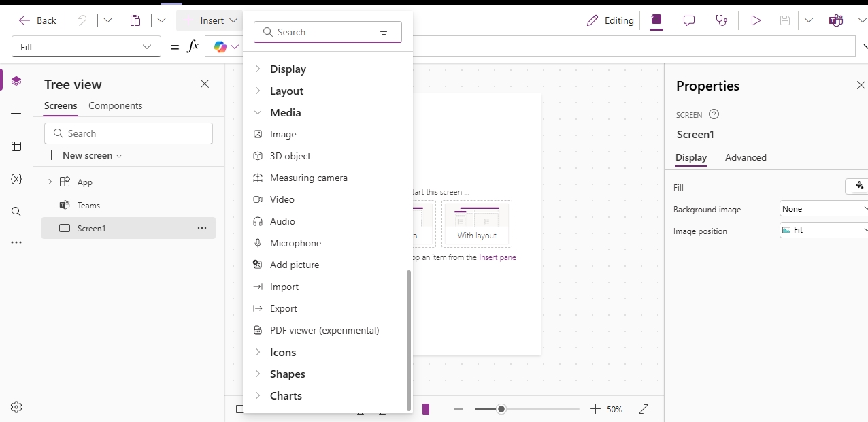Image resolution: width=868 pixels, height=422 pixels.
Task: Click the fx formula icon
Action: [193, 46]
